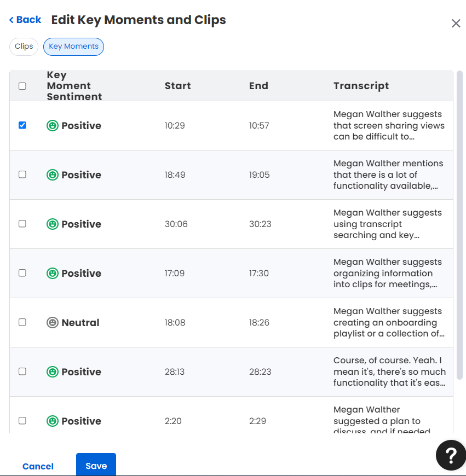This screenshot has height=476, width=466.
Task: Click transcript starting 'Course, of course. Yeah.'
Action: pyautogui.click(x=389, y=371)
